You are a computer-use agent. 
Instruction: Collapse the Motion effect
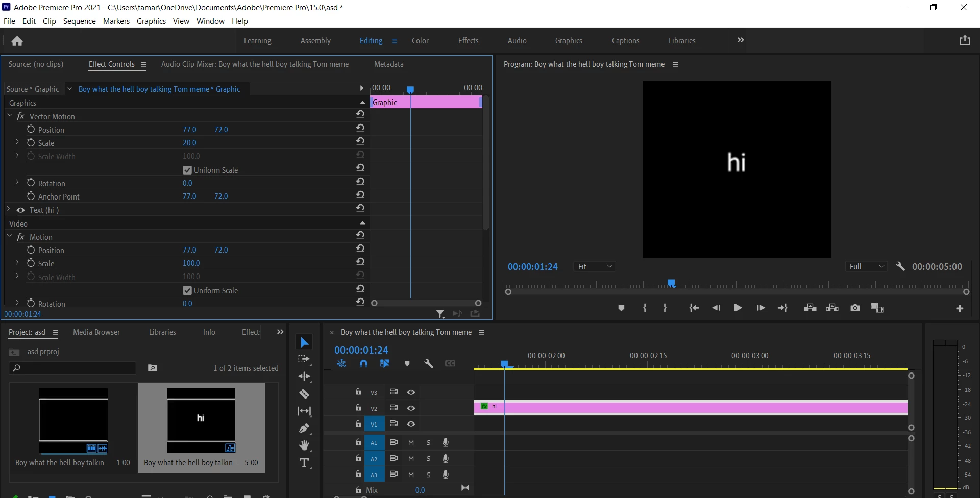pos(10,236)
